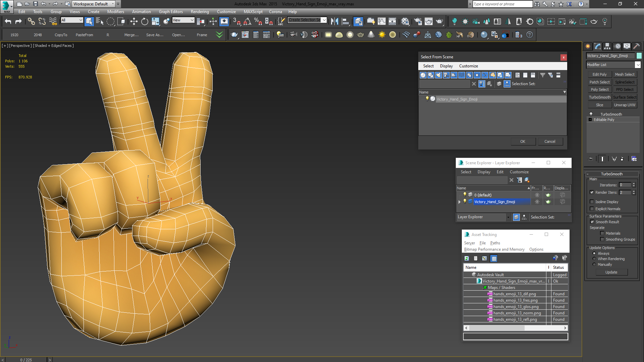
Task: Select the When Rendering update option
Action: click(594, 259)
